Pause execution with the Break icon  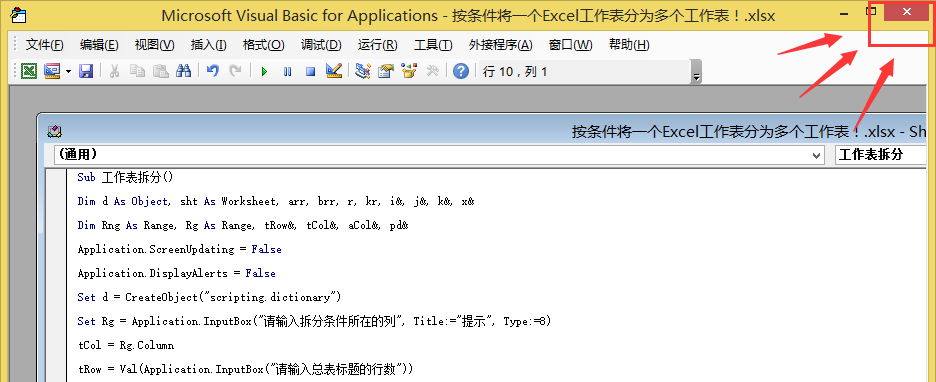[288, 72]
